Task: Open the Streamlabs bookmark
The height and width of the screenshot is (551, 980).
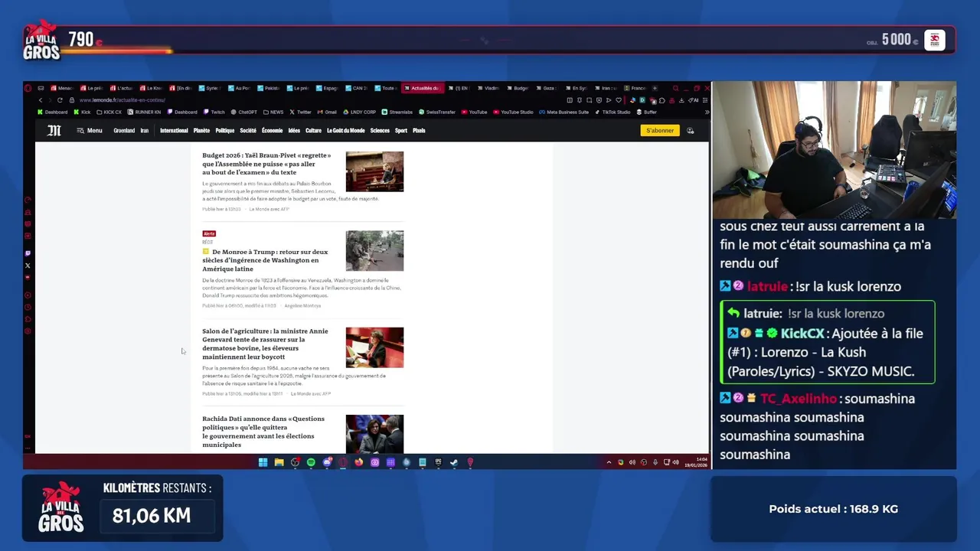Action: [397, 112]
